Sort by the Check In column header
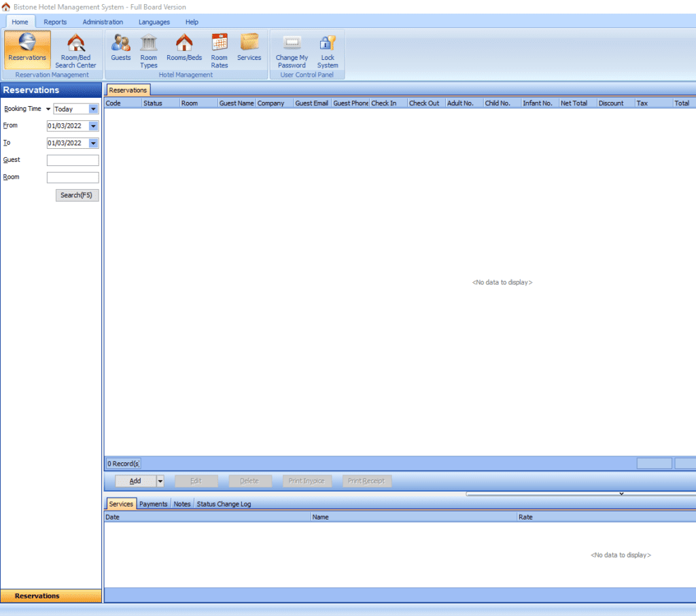This screenshot has height=616, width=696. tap(386, 103)
